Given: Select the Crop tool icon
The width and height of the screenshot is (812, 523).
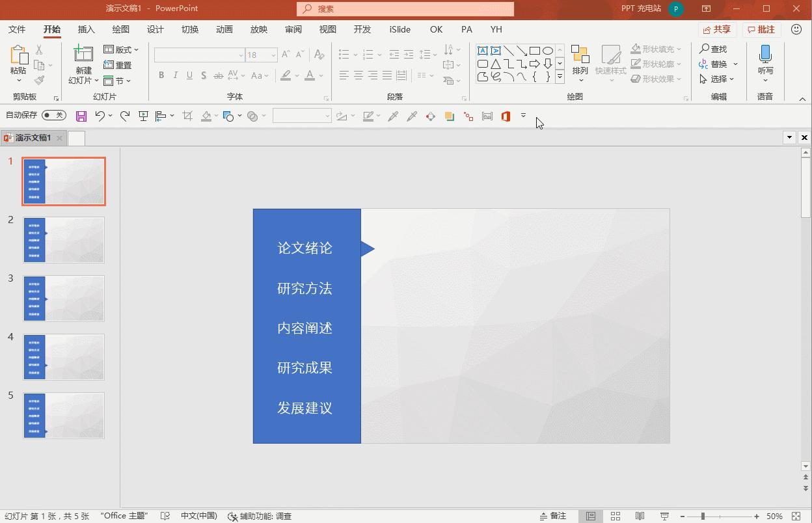Looking at the screenshot, I should [x=187, y=116].
